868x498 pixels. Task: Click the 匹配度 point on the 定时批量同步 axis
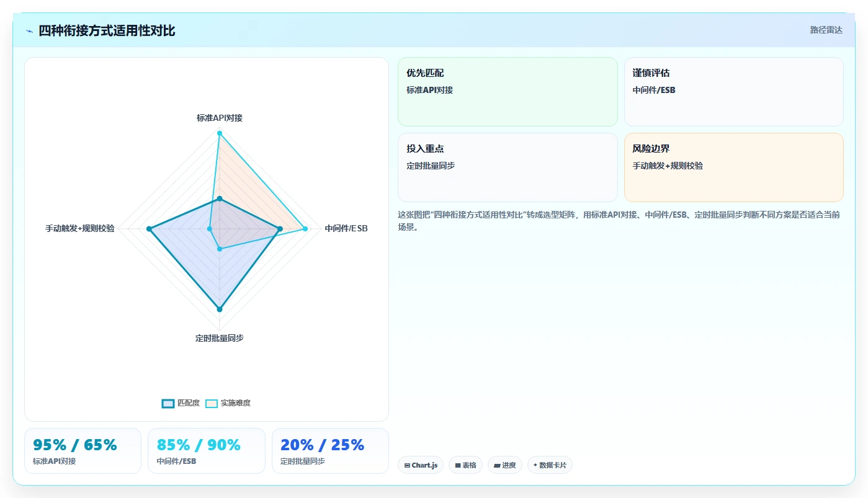click(x=220, y=308)
